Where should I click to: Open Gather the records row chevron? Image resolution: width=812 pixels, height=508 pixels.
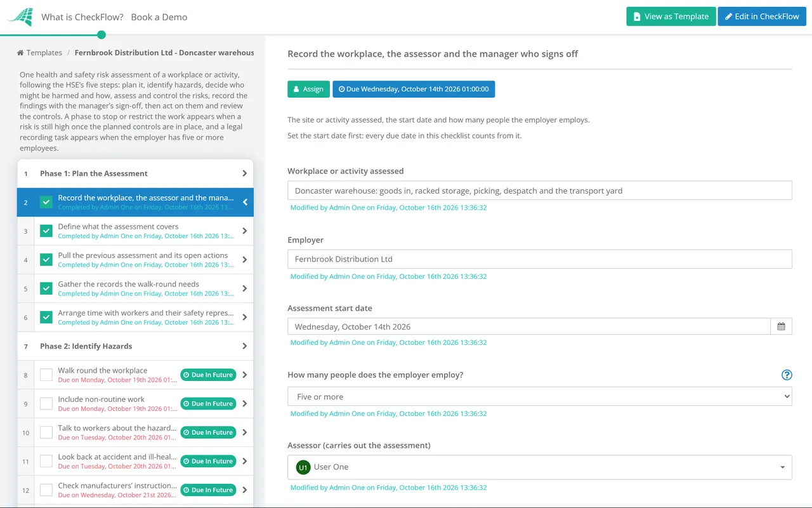245,288
